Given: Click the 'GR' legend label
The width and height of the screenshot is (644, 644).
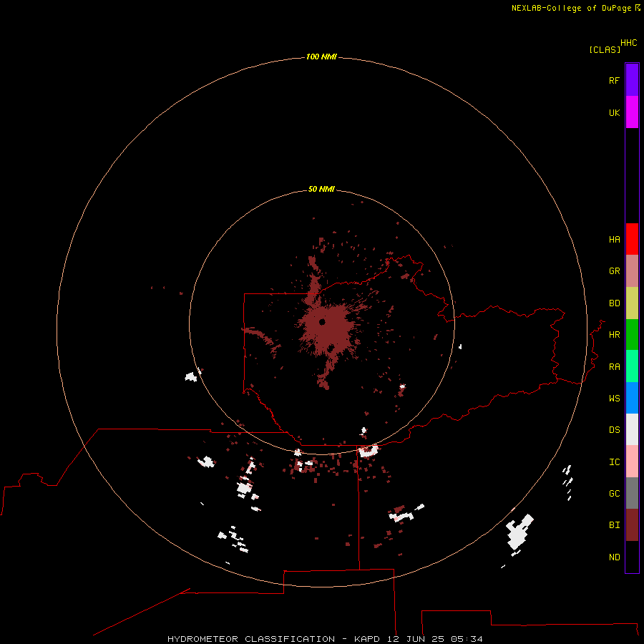Looking at the screenshot, I should point(614,271).
